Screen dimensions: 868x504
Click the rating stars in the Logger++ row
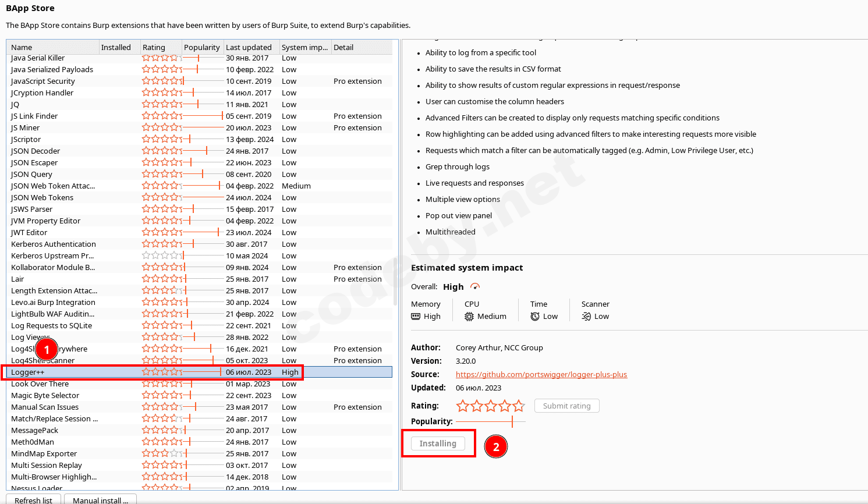[162, 372]
